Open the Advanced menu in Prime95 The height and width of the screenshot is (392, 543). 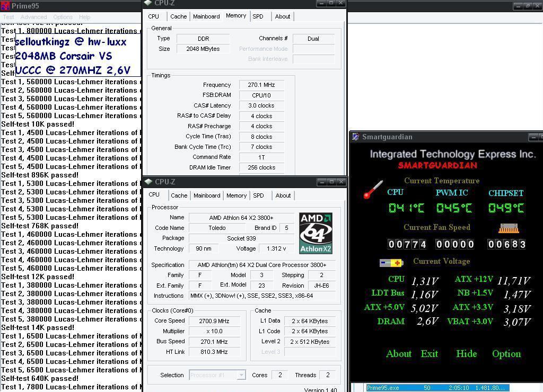(33, 17)
